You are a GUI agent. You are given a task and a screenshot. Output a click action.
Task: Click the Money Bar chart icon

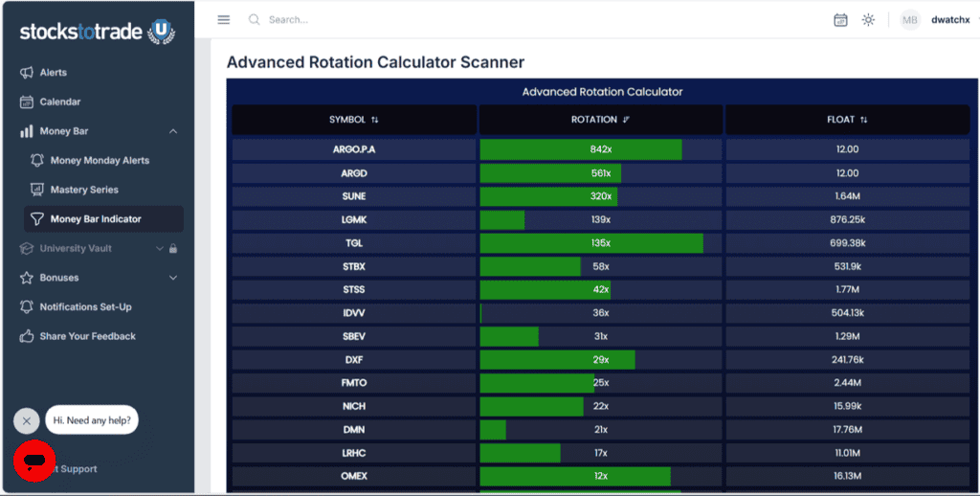(x=26, y=131)
